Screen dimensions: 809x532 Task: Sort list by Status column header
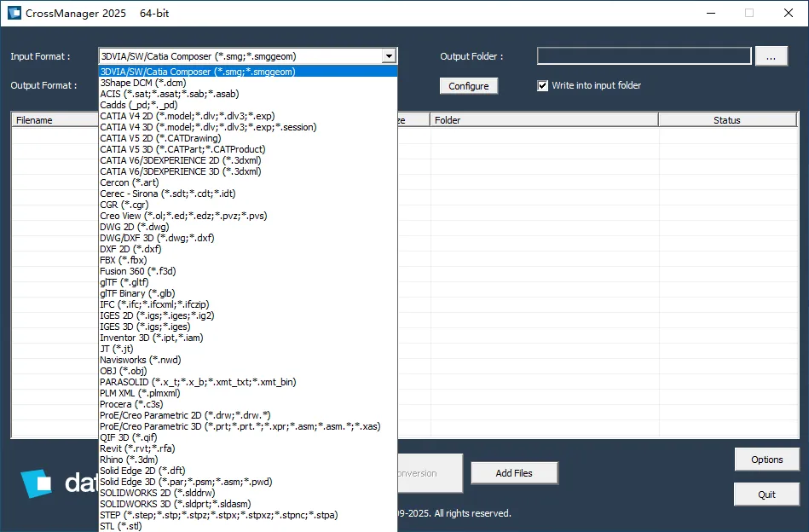727,120
